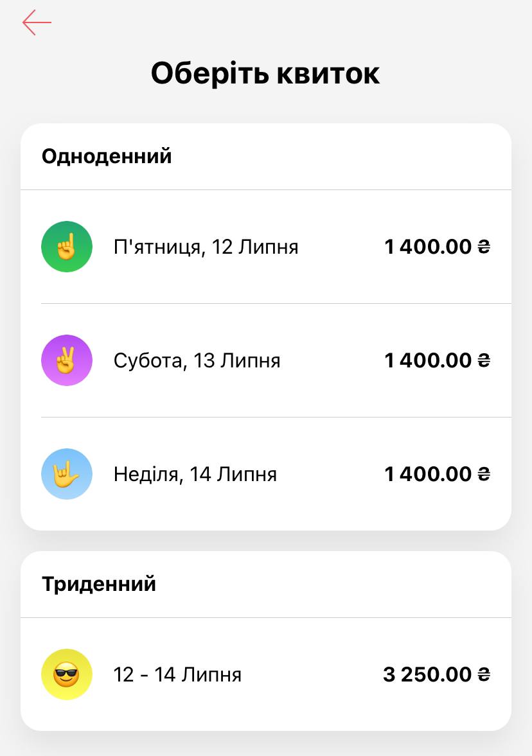Click the Saturday 1 400.00 ₴ price
Viewport: 532px width, 756px height.
click(428, 360)
